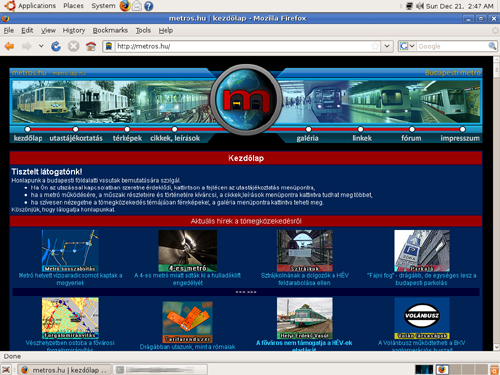Open the address bar history dropdown
The height and width of the screenshot is (375, 500).
(x=387, y=46)
